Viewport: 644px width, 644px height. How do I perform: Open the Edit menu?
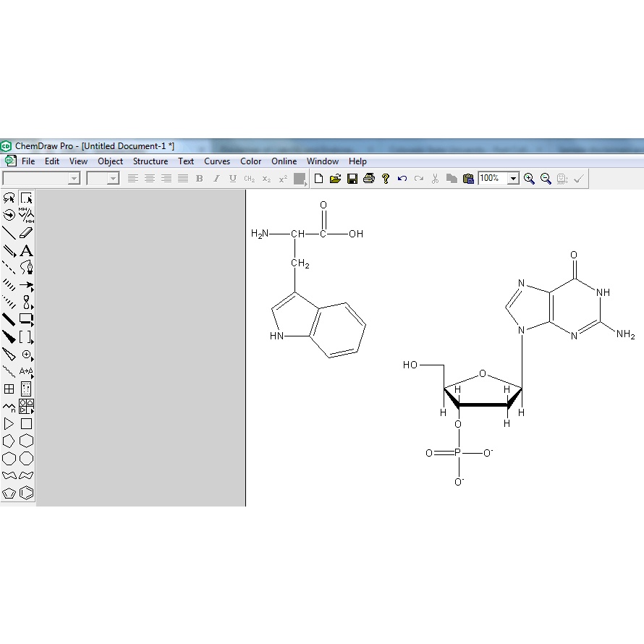52,161
